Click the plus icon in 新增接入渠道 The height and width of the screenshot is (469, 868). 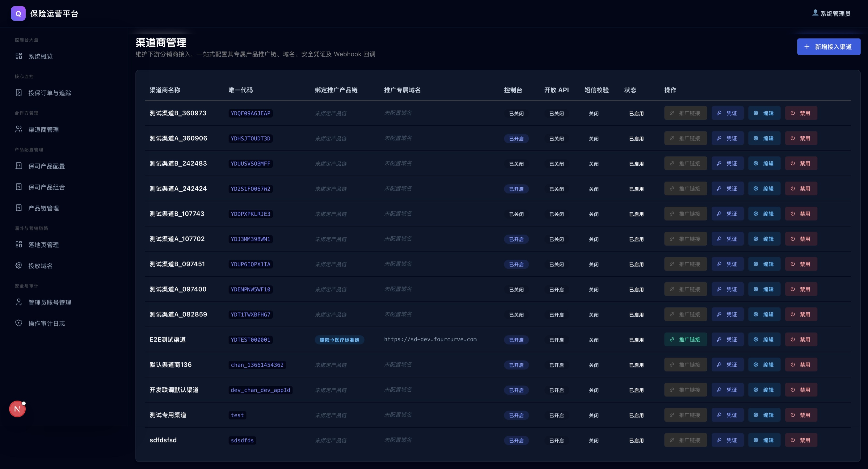point(807,47)
